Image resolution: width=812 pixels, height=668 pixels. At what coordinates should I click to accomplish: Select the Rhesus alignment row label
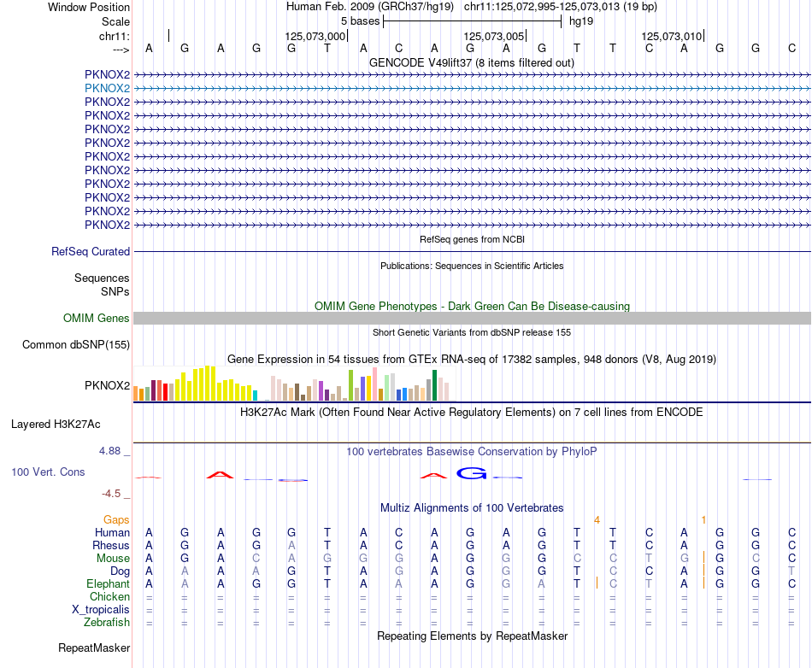pos(111,545)
